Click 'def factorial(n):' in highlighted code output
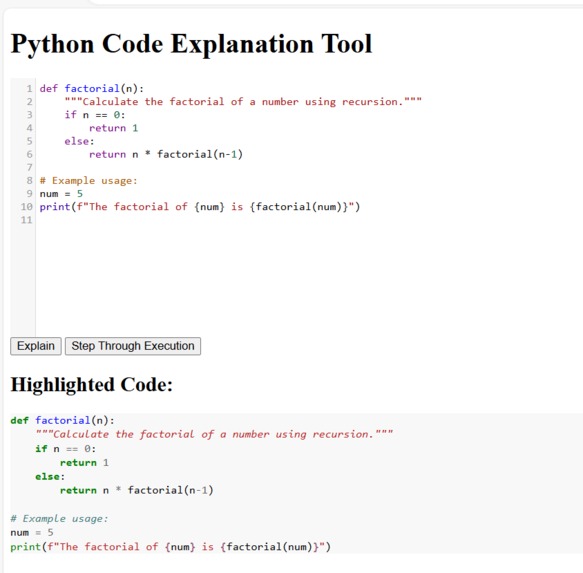583x573 pixels. [62, 421]
